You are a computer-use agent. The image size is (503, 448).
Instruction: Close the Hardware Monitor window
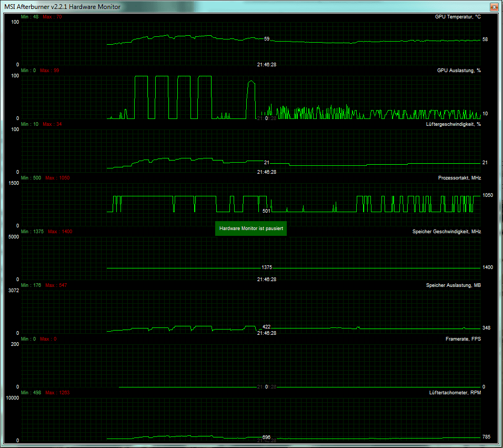coord(494,6)
